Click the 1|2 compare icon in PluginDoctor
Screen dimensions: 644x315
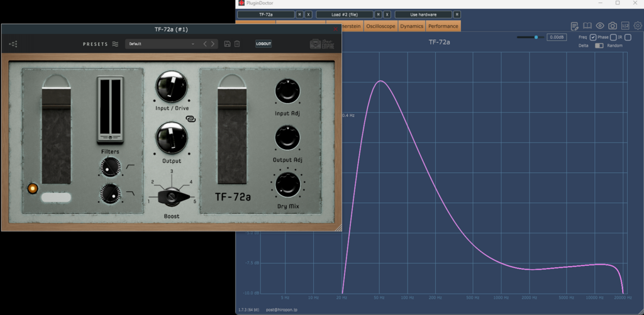click(625, 26)
